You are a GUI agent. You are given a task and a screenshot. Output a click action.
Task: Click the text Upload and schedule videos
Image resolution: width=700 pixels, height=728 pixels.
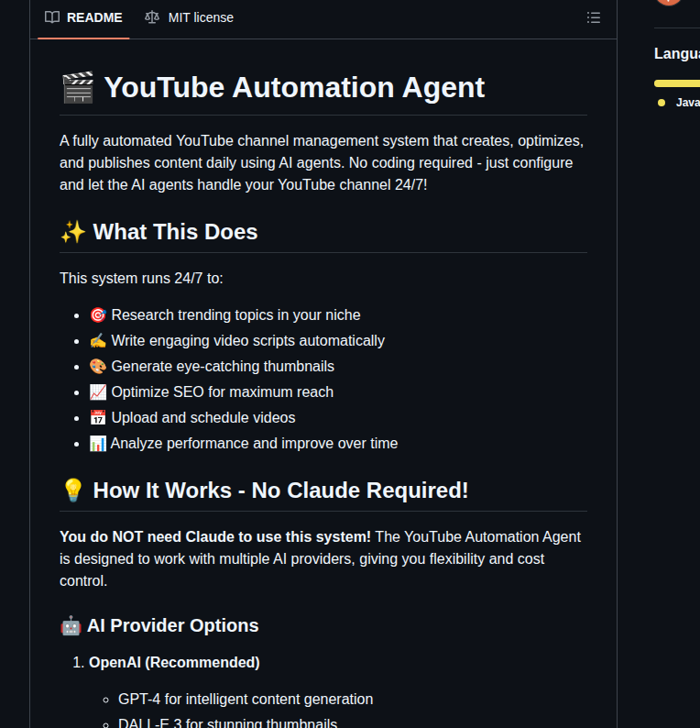[203, 418]
